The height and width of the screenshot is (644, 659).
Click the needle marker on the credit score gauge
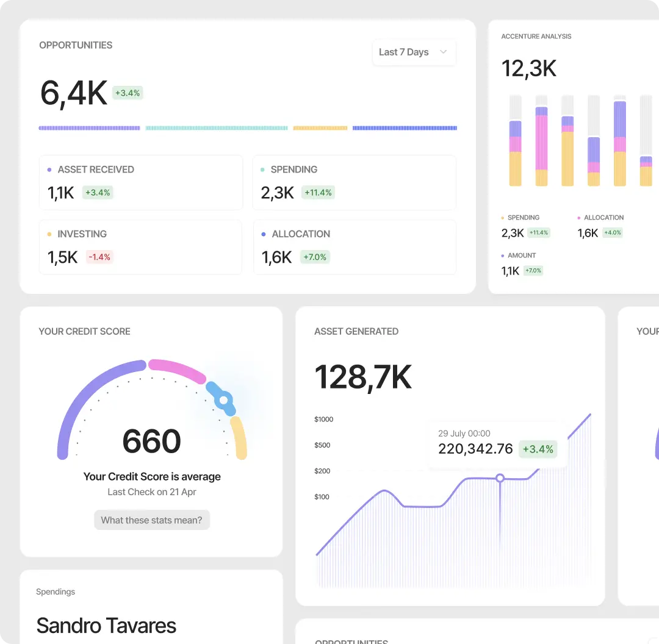224,399
